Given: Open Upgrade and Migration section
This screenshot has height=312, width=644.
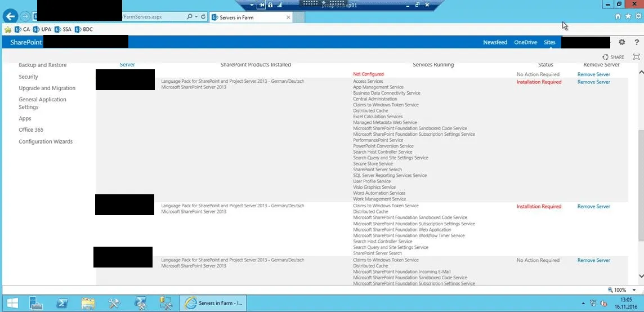Looking at the screenshot, I should tap(47, 88).
